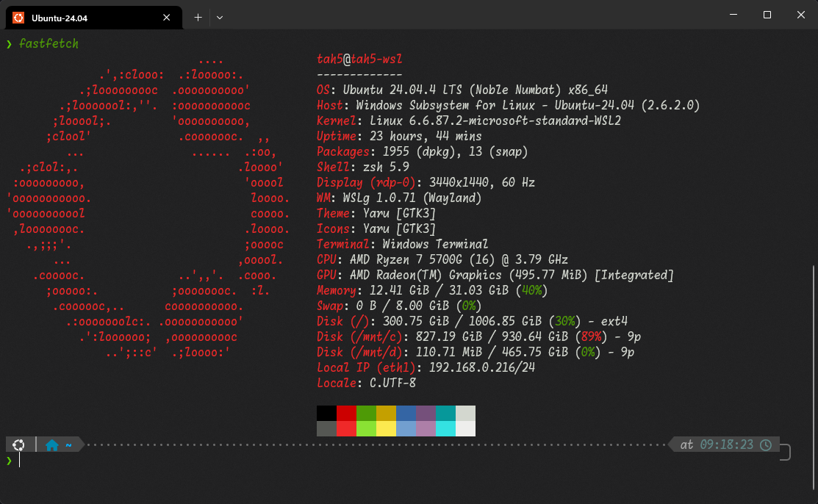
Task: Click the dark gray swatch in the bottom row
Action: [x=326, y=428]
